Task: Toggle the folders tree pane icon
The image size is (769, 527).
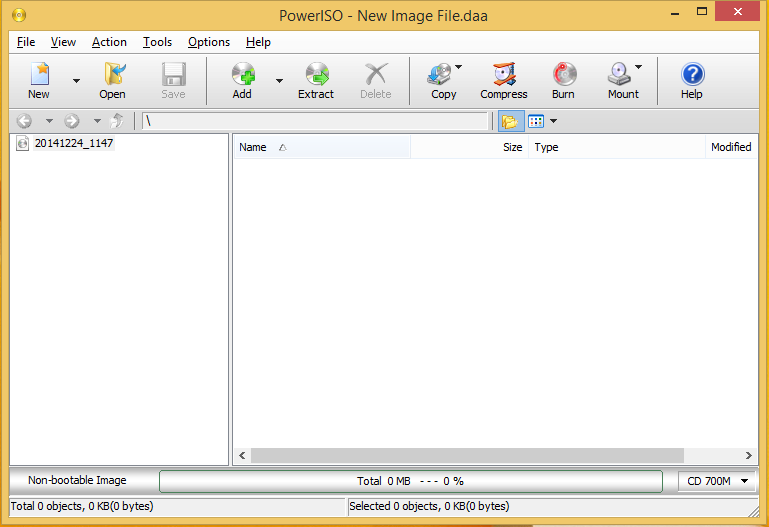Action: click(511, 121)
